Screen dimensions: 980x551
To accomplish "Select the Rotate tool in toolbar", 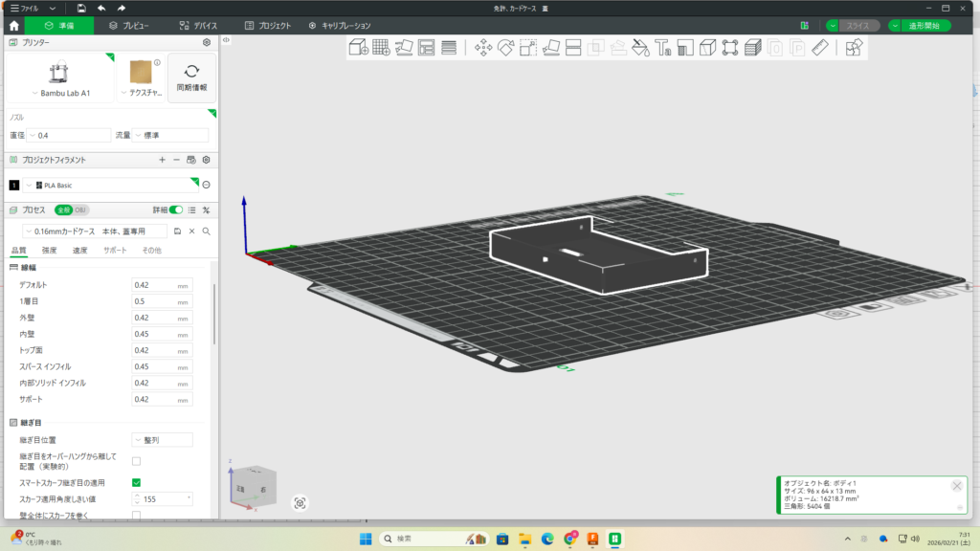I will pyautogui.click(x=506, y=47).
